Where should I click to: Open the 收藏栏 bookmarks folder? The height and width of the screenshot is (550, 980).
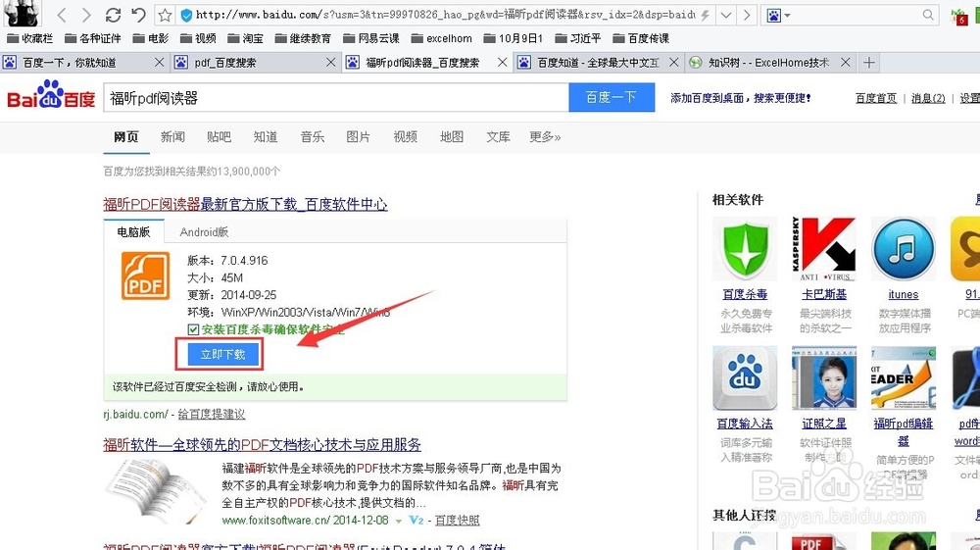(29, 39)
